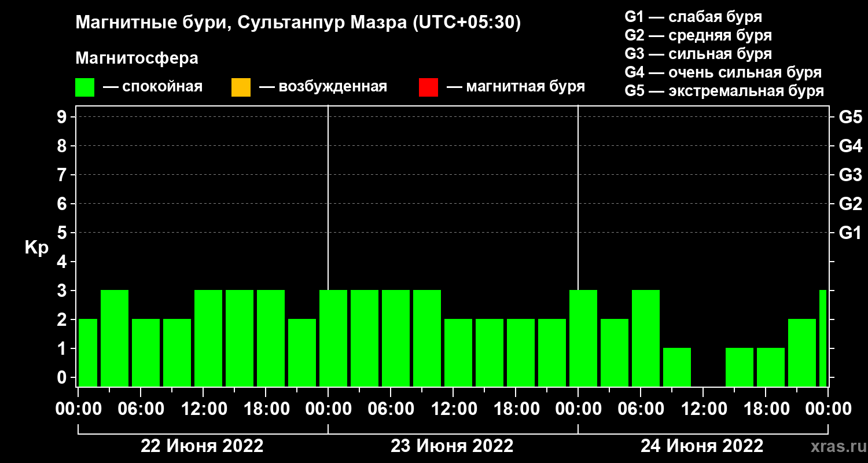Click the 'G1' label on right axis
Viewport: 868px width, 463px height.
(x=850, y=233)
